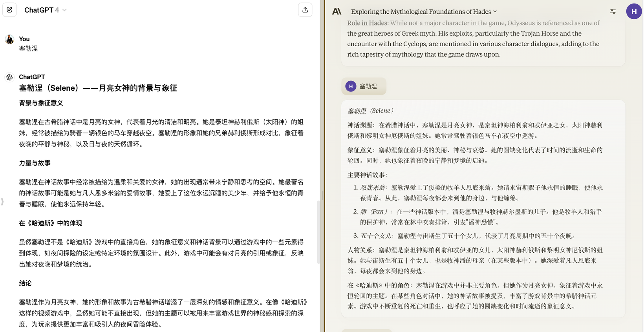Select the ChatGPT user message "塞勒涅" under You
644x332 pixels.
[28, 49]
